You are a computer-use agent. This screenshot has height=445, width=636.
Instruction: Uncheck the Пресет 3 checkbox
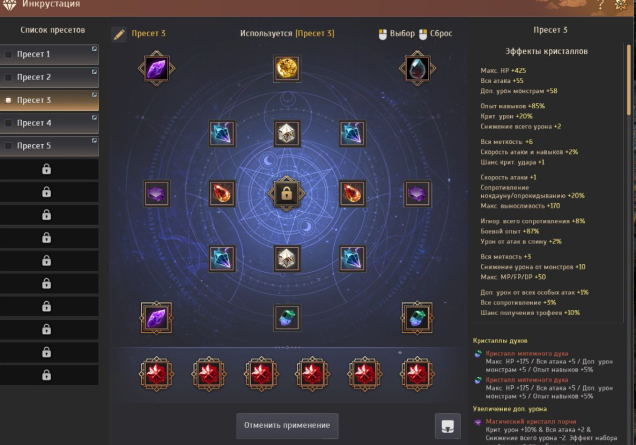click(8, 100)
